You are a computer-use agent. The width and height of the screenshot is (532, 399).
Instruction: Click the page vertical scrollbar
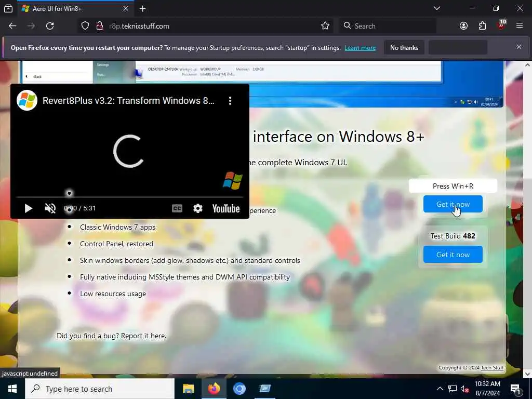point(527,220)
